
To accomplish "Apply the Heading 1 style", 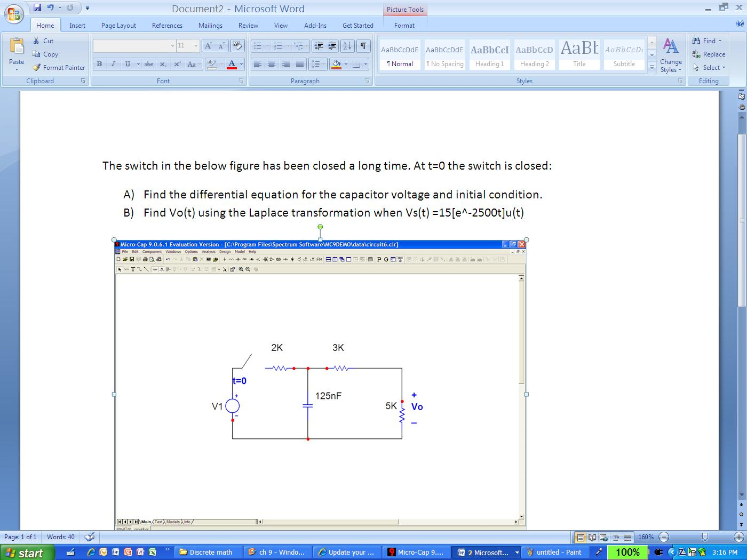I will point(489,54).
